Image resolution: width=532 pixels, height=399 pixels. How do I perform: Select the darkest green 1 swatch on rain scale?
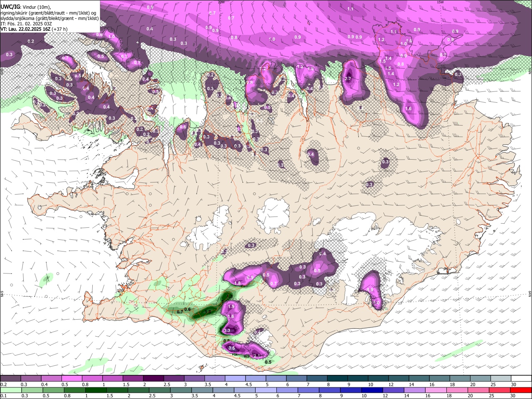tap(96, 390)
